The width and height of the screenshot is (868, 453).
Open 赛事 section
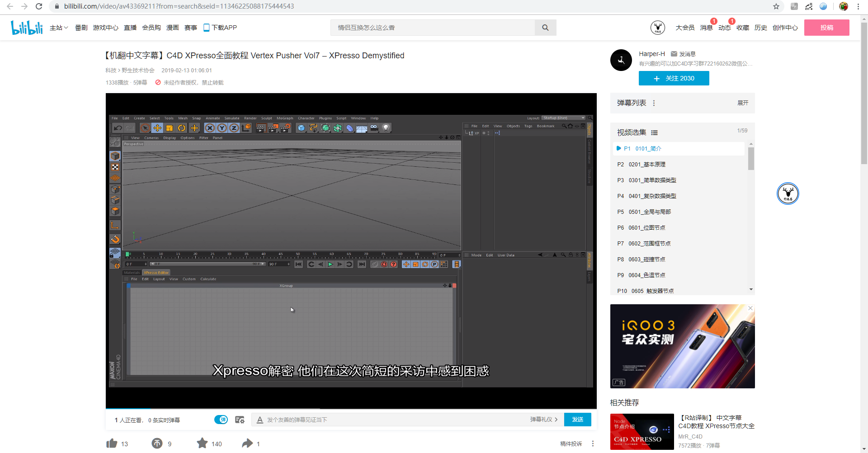pos(191,28)
